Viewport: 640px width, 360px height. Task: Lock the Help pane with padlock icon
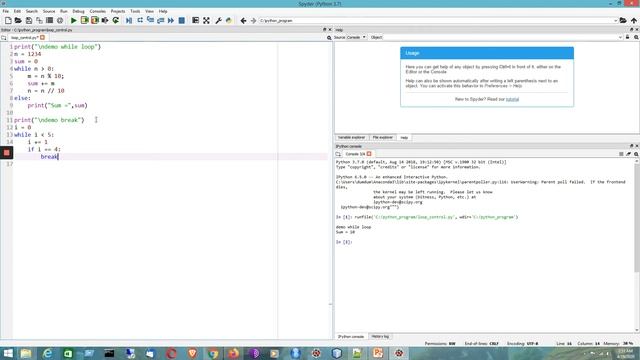628,37
